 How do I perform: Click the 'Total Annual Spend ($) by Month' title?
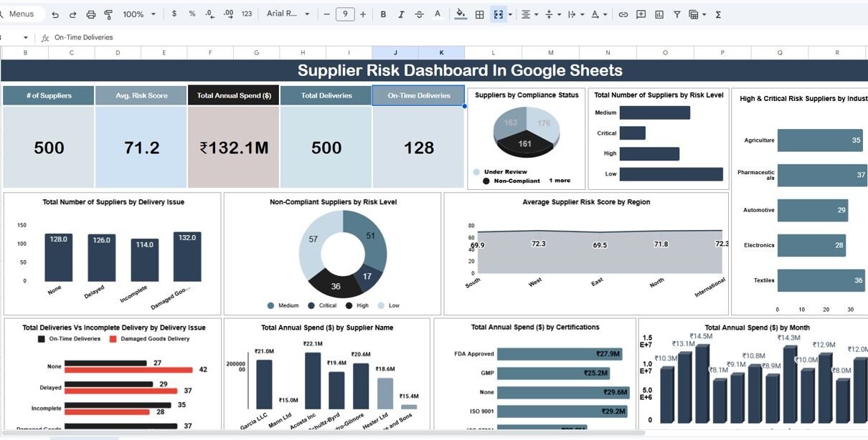click(x=757, y=327)
